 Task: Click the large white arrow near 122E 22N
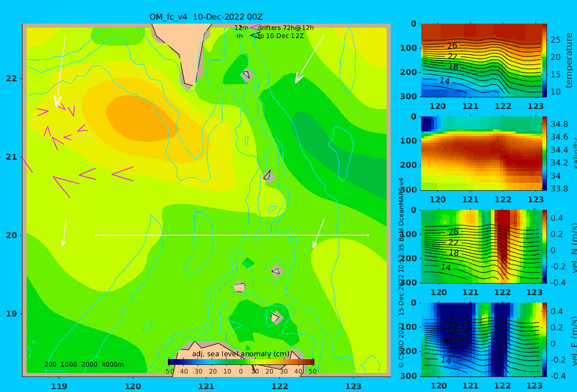[x=309, y=59]
